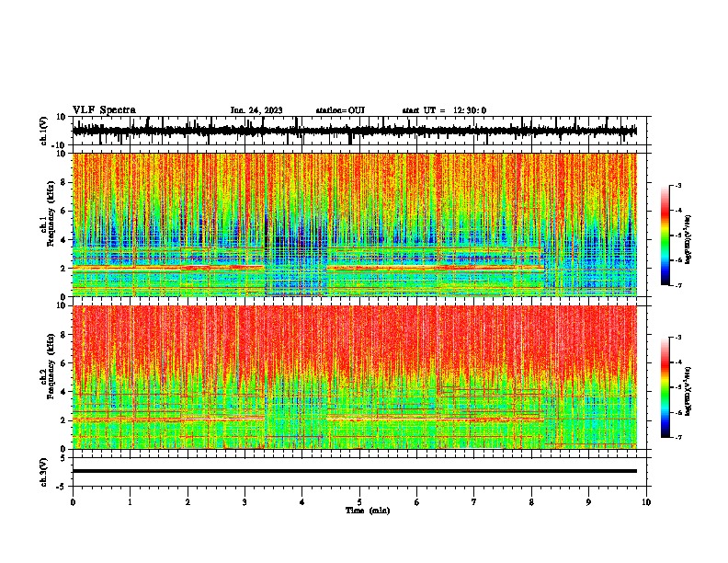This screenshot has width=728, height=563.
Task: Click the "start UT = 12:30:0" text
Action: point(444,110)
